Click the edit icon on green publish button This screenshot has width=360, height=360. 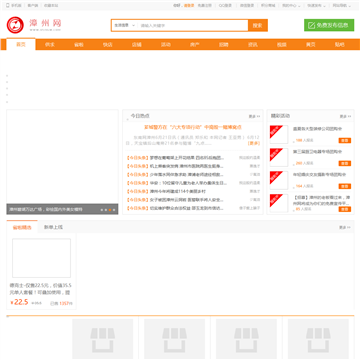pos(311,25)
